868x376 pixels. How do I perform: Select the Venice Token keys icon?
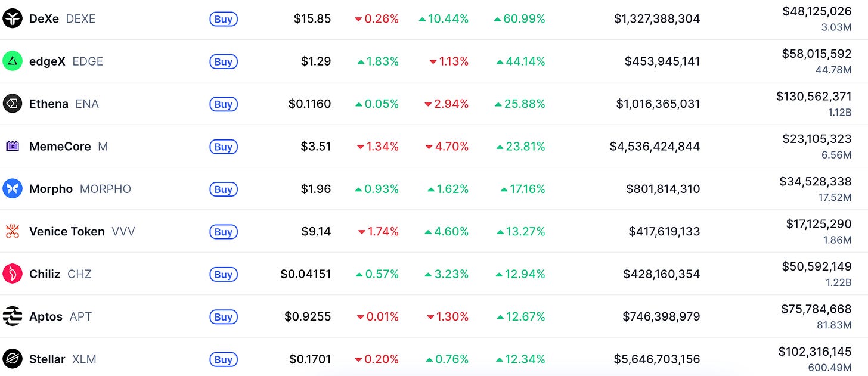tap(12, 231)
